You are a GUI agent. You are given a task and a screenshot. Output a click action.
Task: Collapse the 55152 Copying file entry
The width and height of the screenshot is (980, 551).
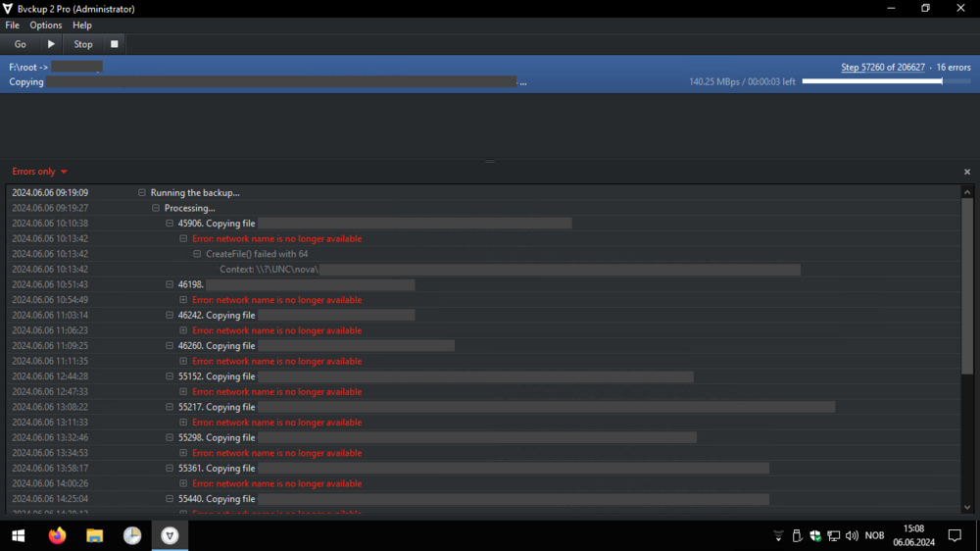tap(170, 376)
